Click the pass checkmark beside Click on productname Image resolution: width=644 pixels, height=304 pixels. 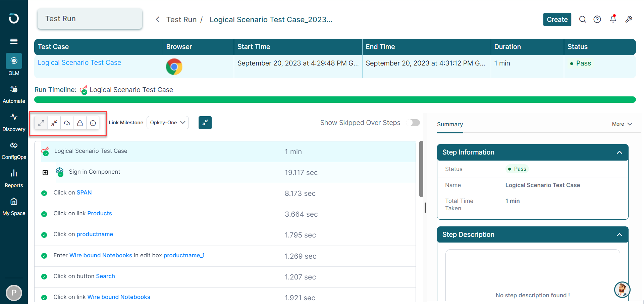(44, 235)
